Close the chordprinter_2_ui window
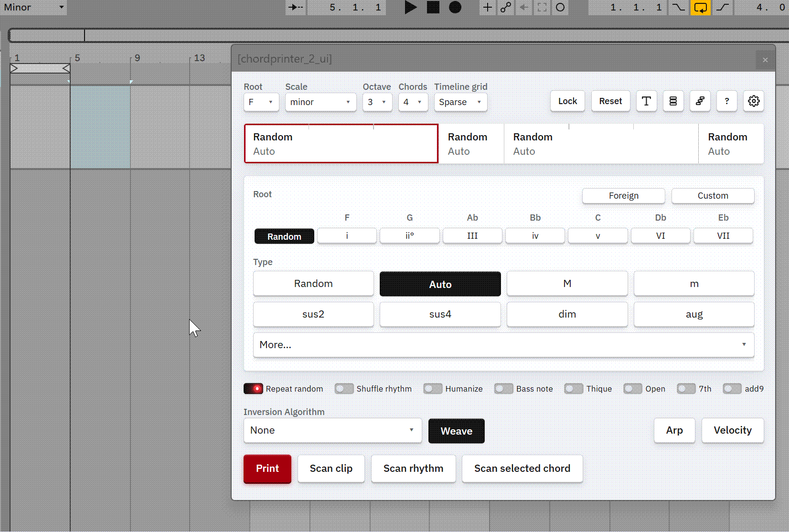The height and width of the screenshot is (532, 789). [765, 60]
